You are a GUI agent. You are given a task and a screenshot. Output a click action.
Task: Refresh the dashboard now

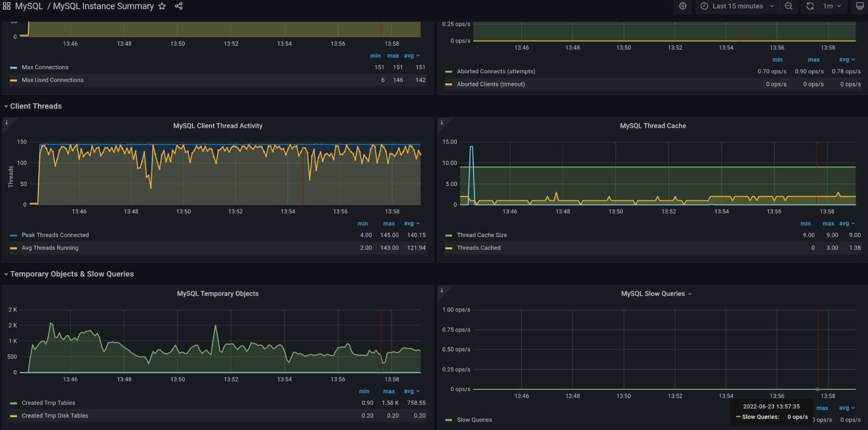click(x=810, y=6)
